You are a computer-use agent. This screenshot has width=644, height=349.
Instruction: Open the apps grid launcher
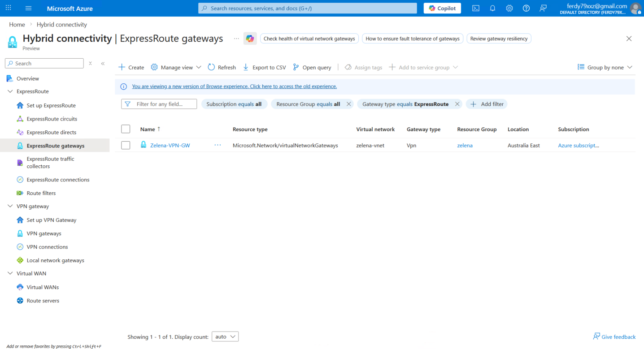click(9, 8)
